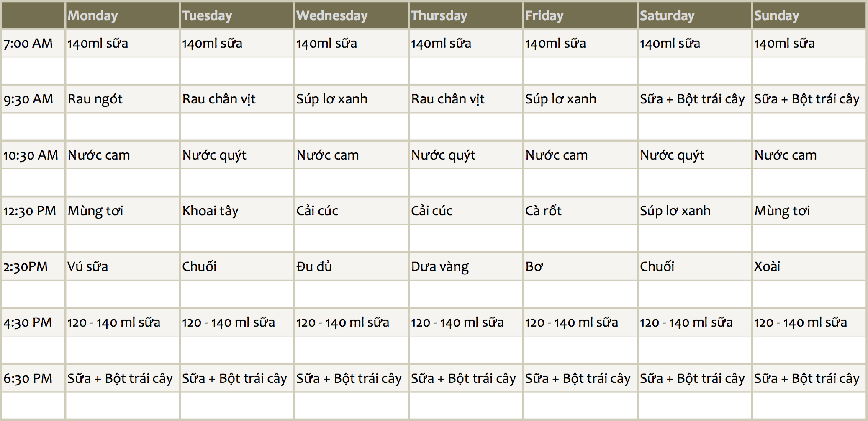Click Saturday's 140ml sữa cell
Image resolution: width=868 pixels, height=421 pixels.
pos(695,43)
